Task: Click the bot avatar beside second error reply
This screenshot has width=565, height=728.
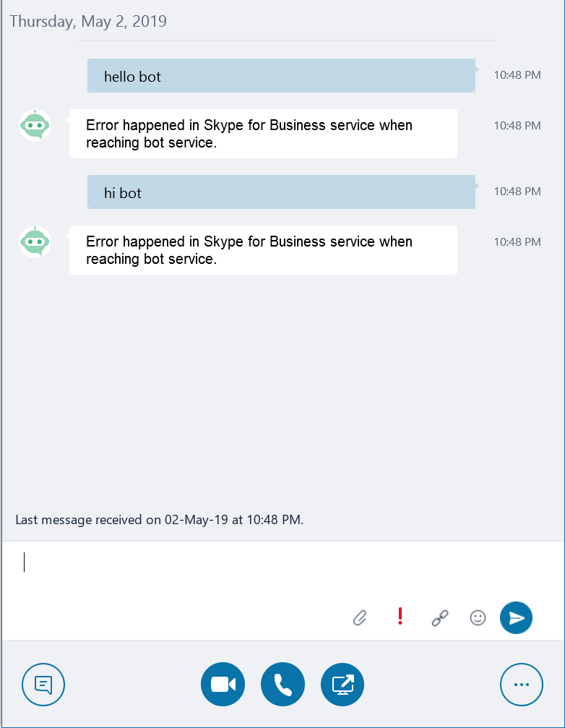Action: pos(35,241)
